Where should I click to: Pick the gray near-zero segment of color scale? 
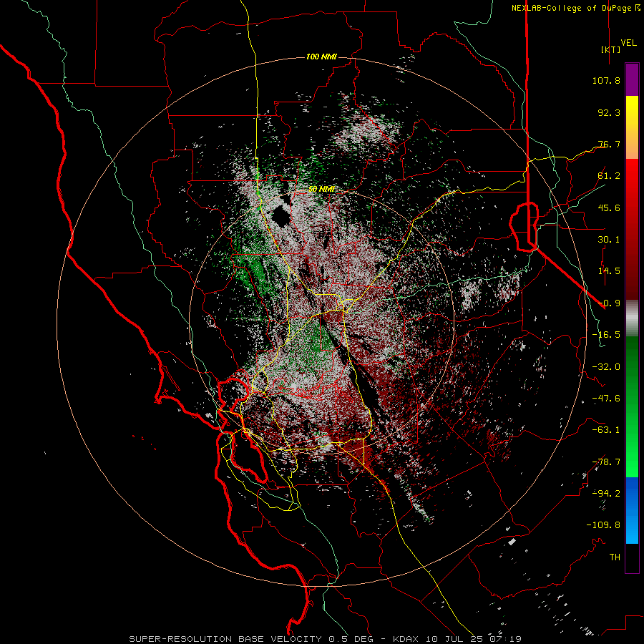tap(632, 318)
